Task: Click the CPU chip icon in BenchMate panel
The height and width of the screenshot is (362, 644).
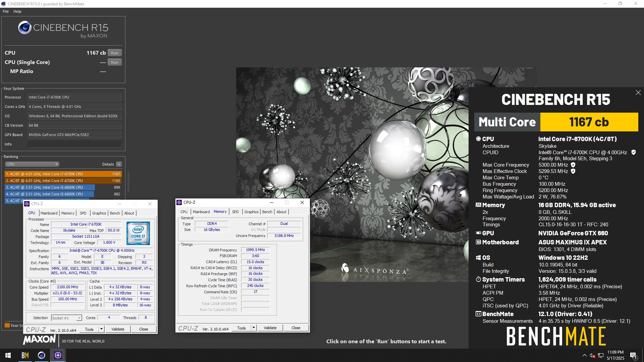Action: (x=478, y=139)
